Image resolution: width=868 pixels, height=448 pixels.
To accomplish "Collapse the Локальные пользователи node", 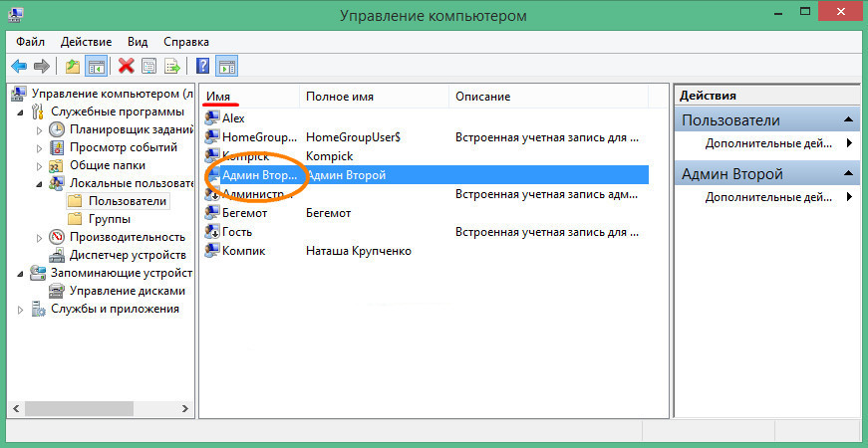I will (39, 183).
